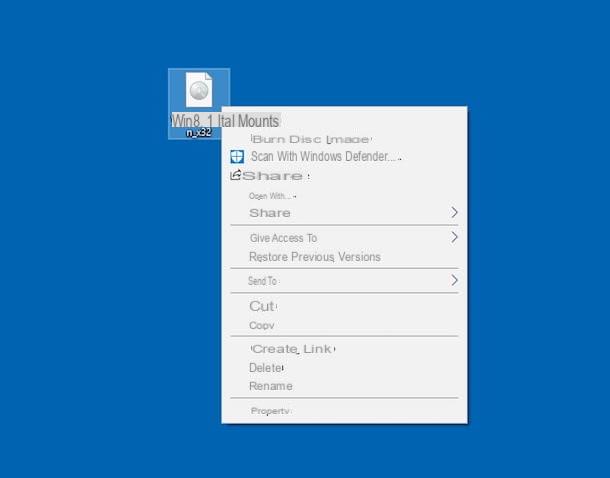Choose Burn Disc Image from the menu
610x478 pixels.
311,139
